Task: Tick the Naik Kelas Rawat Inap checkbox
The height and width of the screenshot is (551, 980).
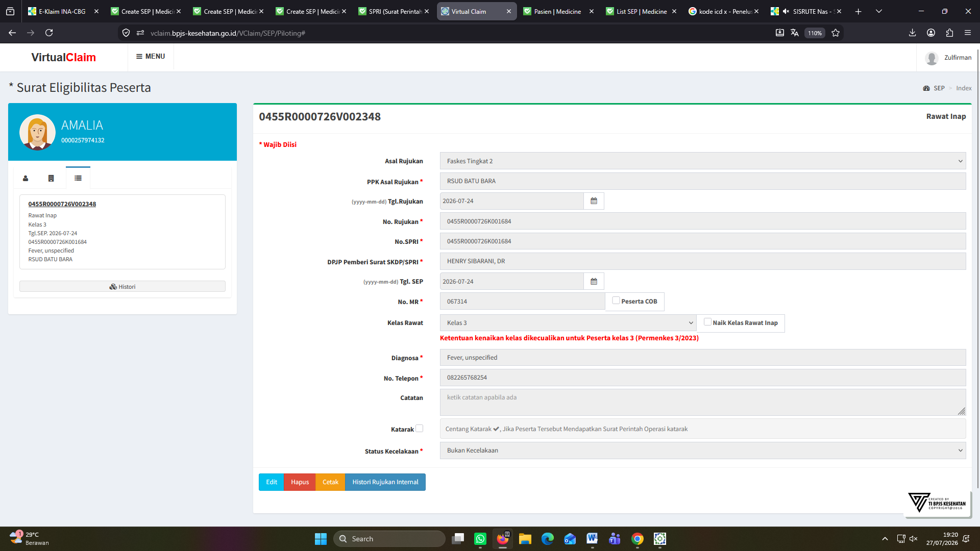Action: tap(707, 322)
